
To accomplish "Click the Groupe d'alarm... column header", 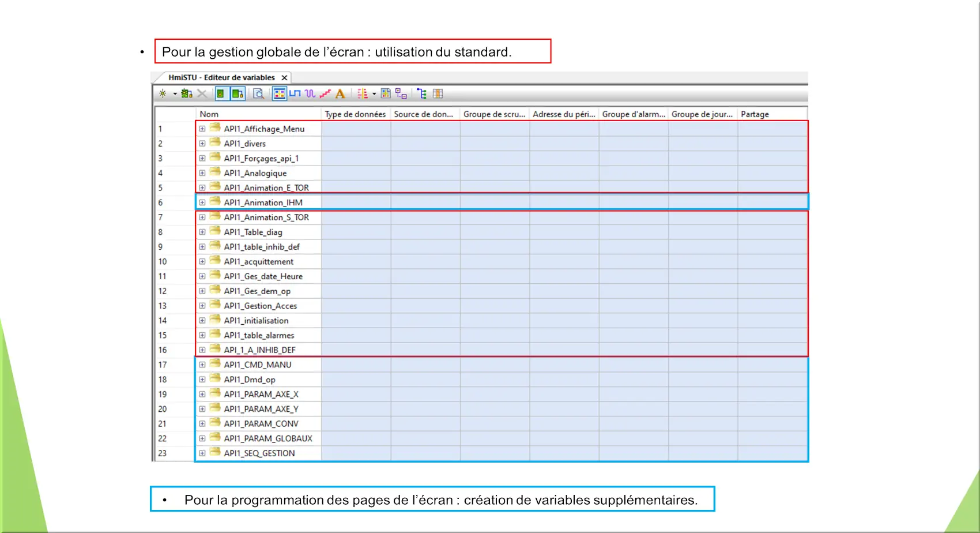I will (x=634, y=114).
